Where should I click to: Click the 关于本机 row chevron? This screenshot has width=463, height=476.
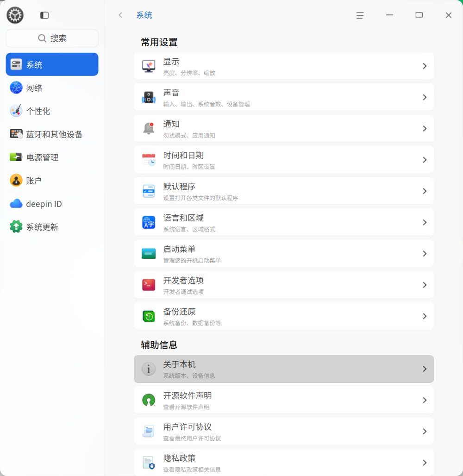(425, 369)
